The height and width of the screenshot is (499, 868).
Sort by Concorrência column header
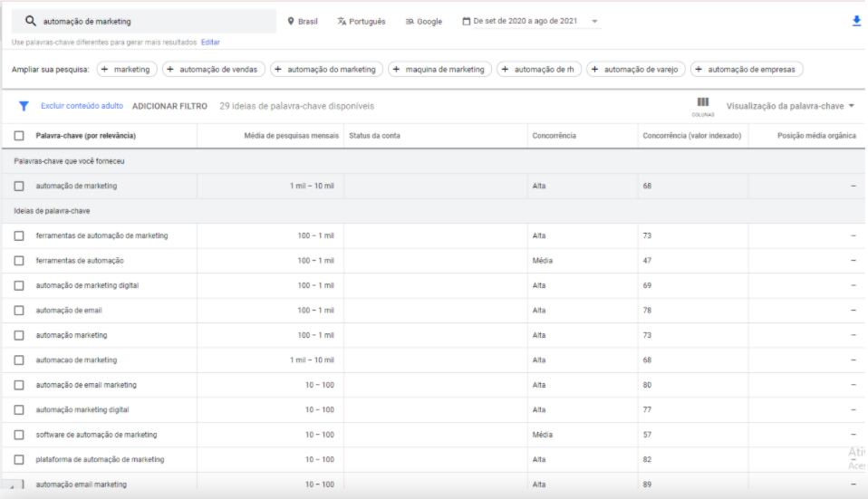pos(555,136)
